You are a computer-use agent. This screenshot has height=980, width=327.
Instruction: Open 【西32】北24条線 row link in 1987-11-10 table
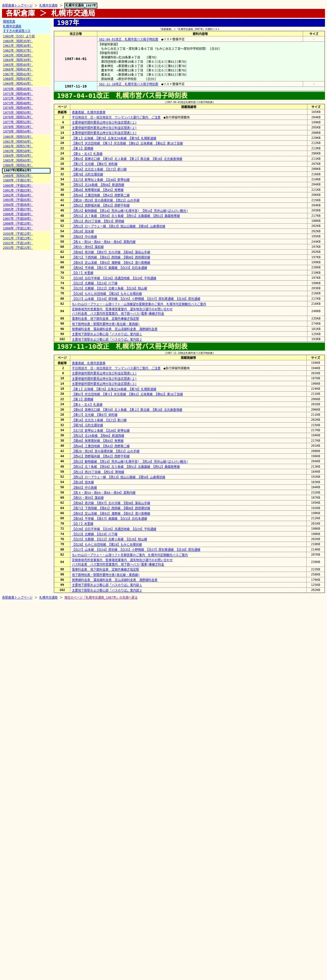(x=98, y=436)
